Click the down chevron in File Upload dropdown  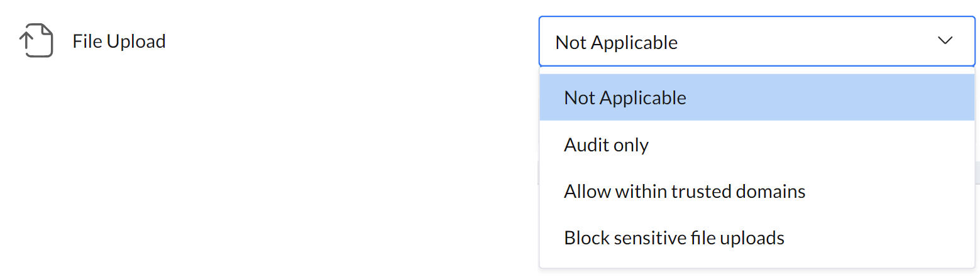[x=945, y=41]
